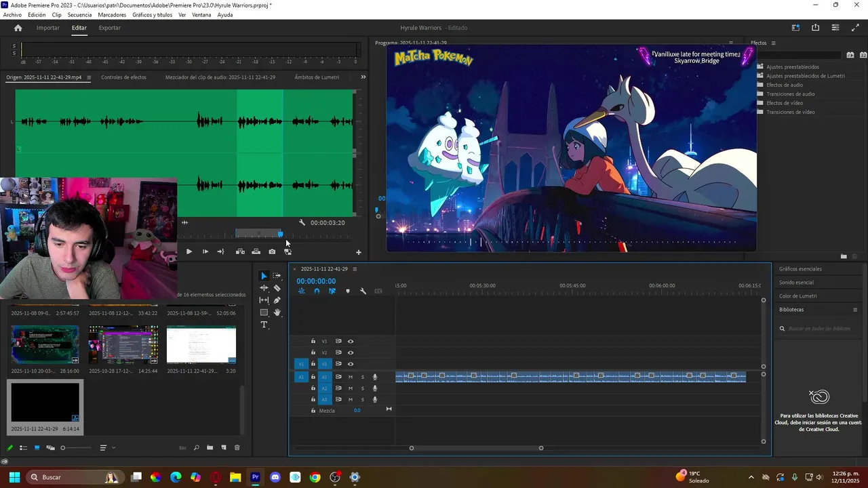Create a new bin in Project panel
The height and width of the screenshot is (488, 868).
tap(210, 447)
